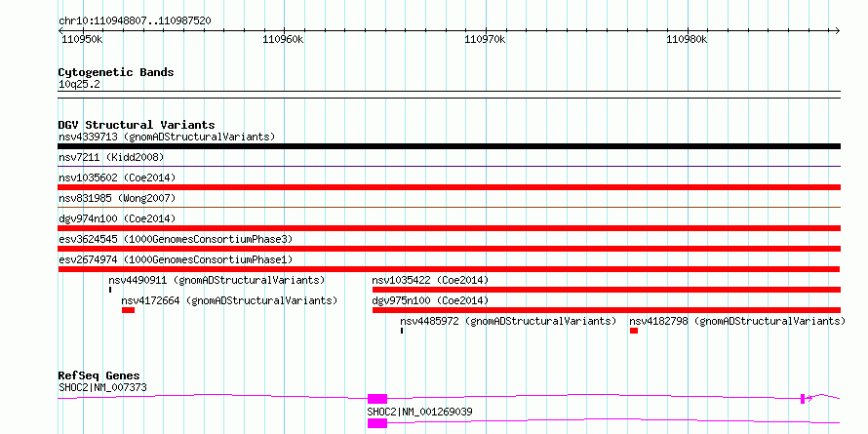Screen dimensions: 868x434
Task: Select the red bar beneath dgv974n100
Action: [449, 228]
